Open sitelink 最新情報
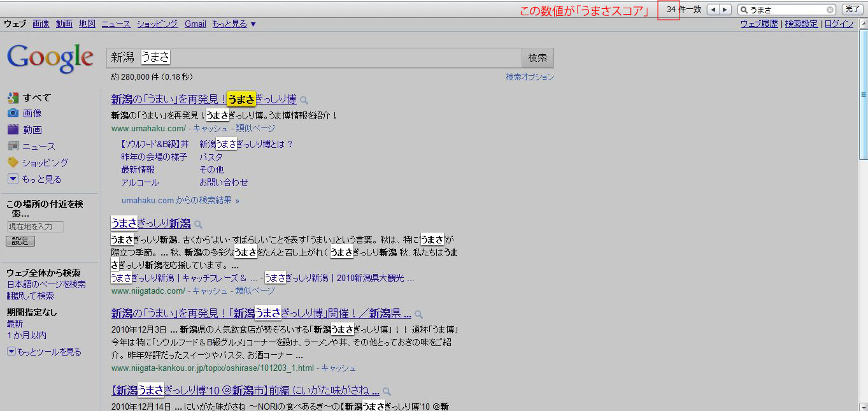The height and width of the screenshot is (411, 868). coord(138,169)
